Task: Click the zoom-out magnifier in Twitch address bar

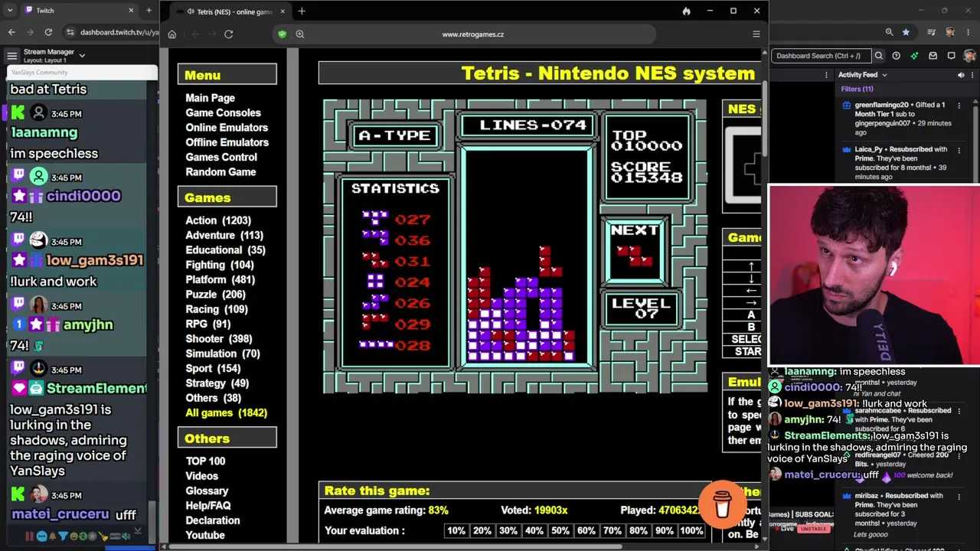Action: click(889, 32)
